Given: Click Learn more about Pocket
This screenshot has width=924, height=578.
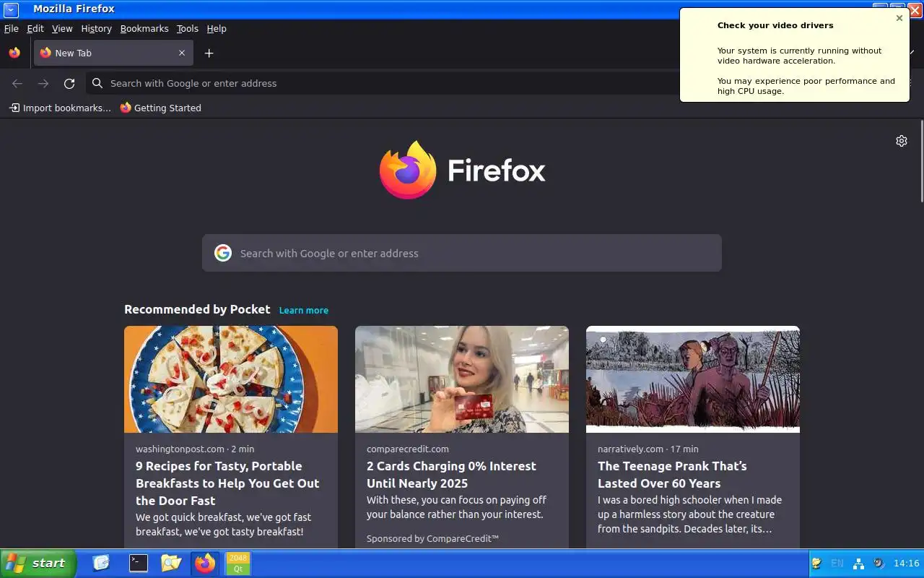Looking at the screenshot, I should (303, 310).
